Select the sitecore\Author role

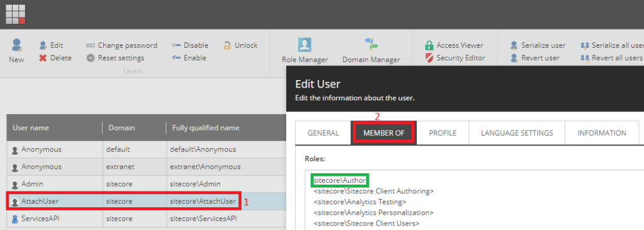tap(340, 180)
